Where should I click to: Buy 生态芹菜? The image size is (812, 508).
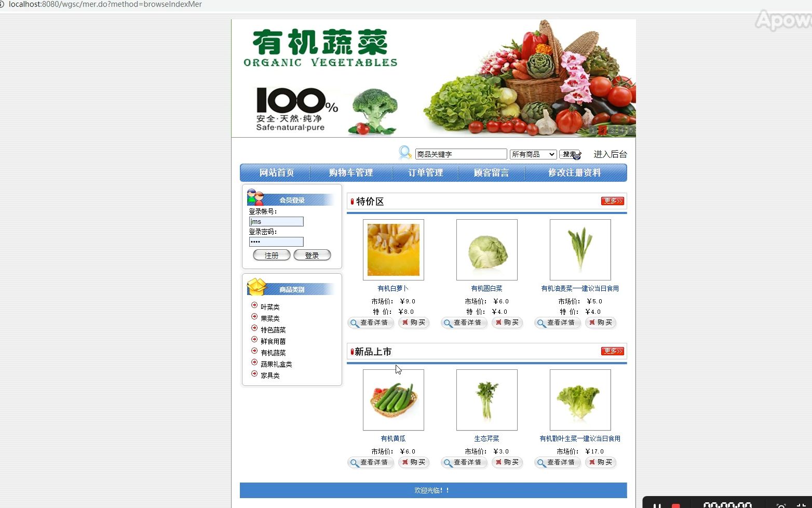point(507,463)
